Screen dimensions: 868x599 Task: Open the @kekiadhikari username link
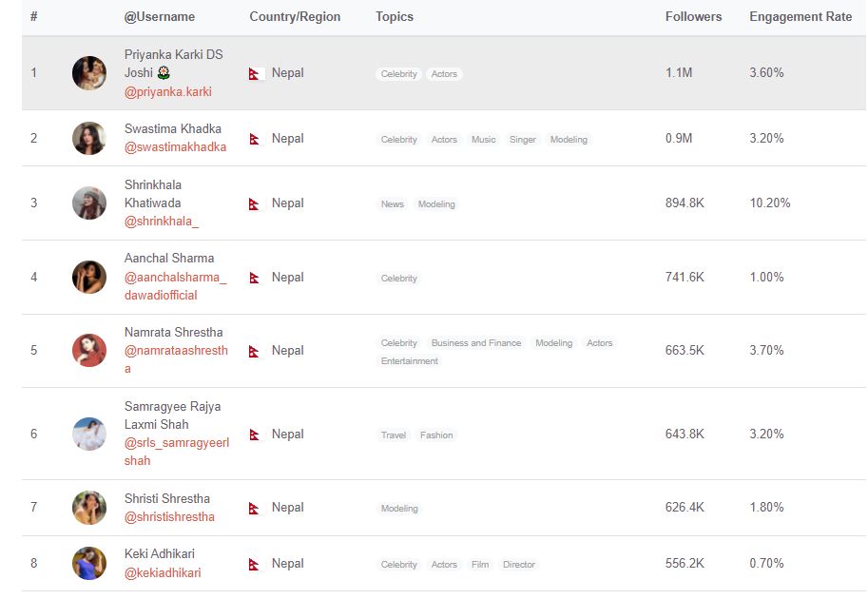pos(163,572)
